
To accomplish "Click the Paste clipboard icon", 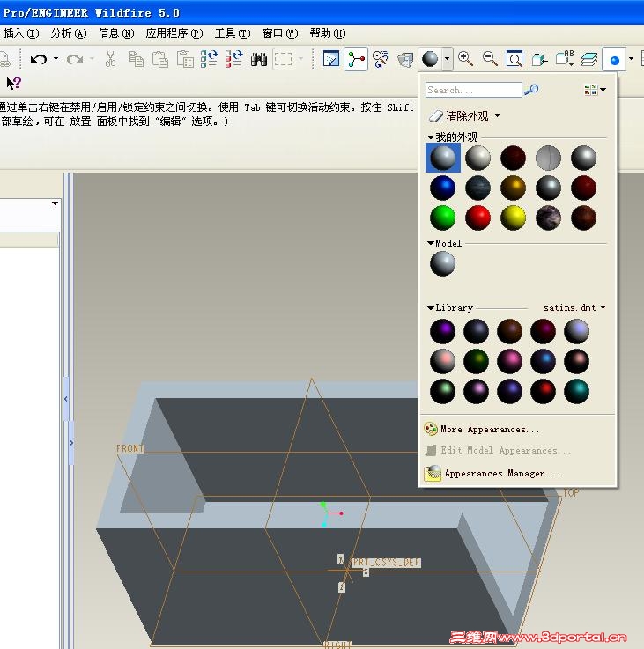I will (x=159, y=59).
